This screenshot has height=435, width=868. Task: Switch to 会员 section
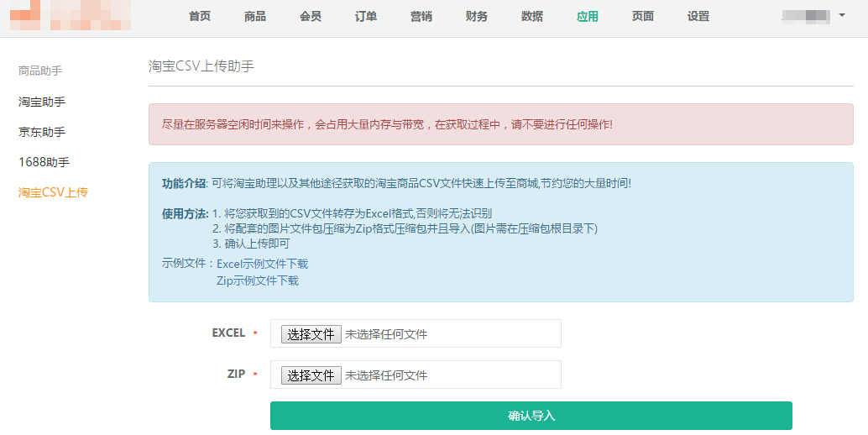click(311, 17)
